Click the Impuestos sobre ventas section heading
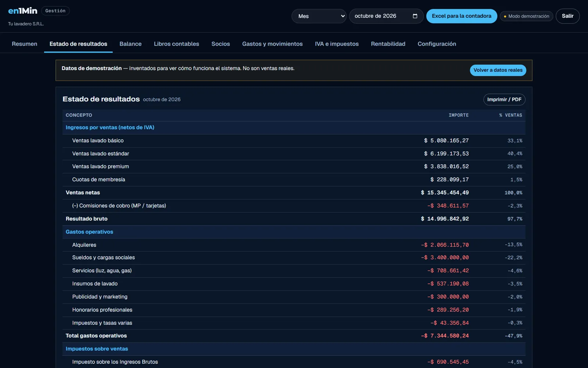 click(97, 349)
